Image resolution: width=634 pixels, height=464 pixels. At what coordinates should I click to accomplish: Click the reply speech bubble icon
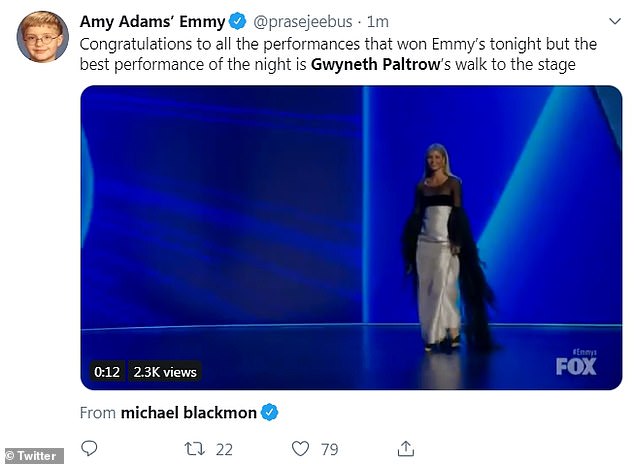(x=89, y=447)
